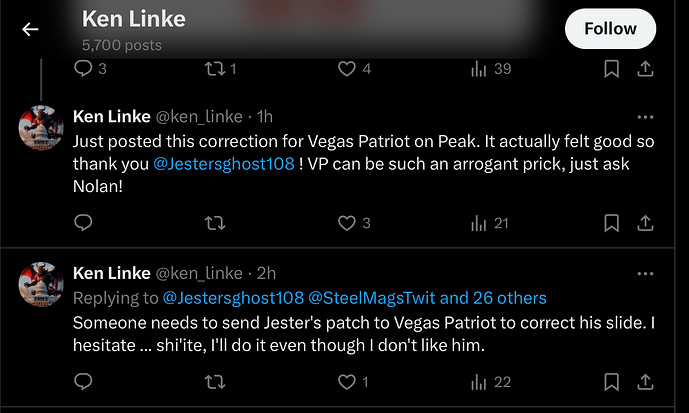Like the post with 3 likes

(354, 223)
